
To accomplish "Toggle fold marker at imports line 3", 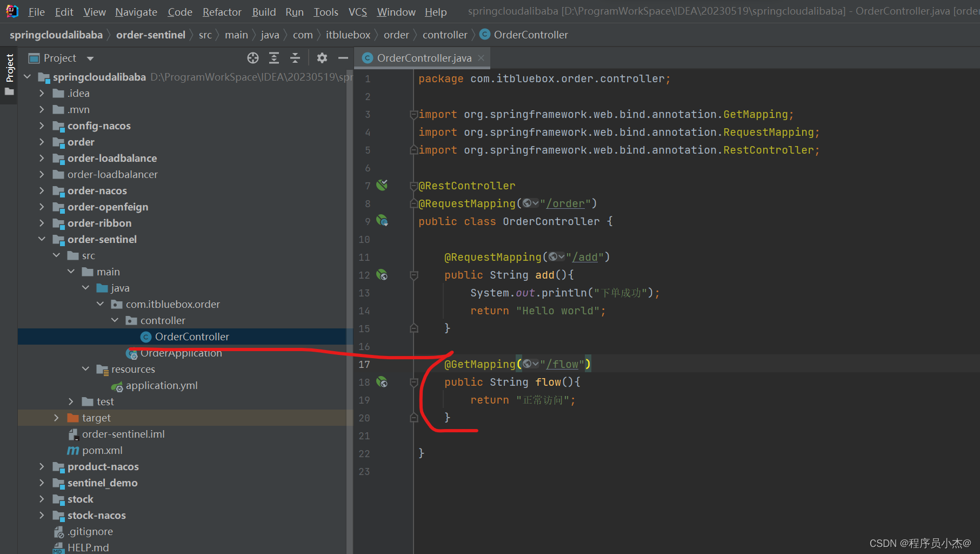I will (414, 114).
